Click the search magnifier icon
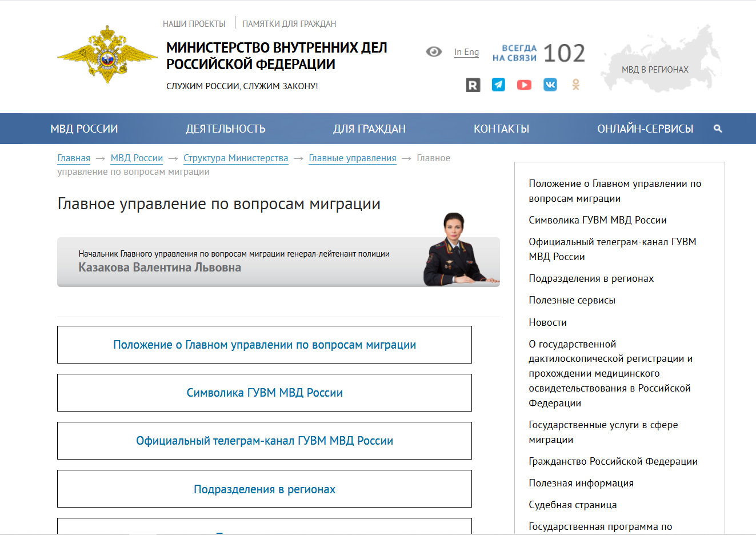Viewport: 756px width, 535px height. click(x=718, y=129)
